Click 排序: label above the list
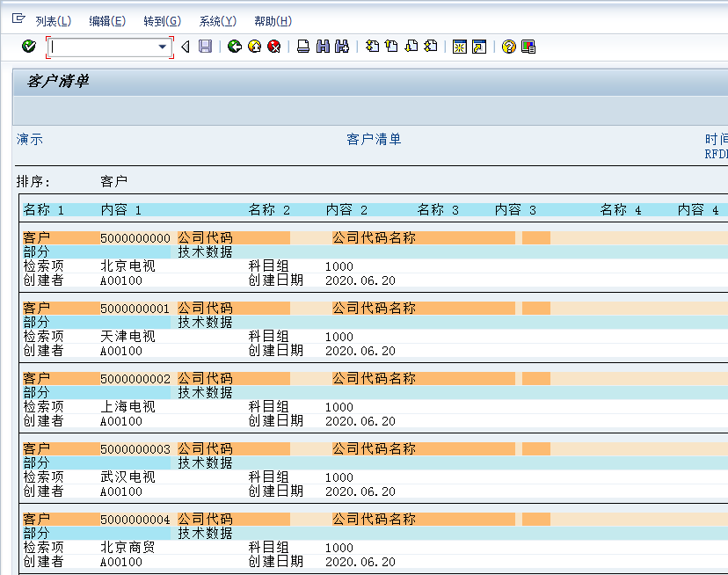This screenshot has width=728, height=575. [x=33, y=182]
